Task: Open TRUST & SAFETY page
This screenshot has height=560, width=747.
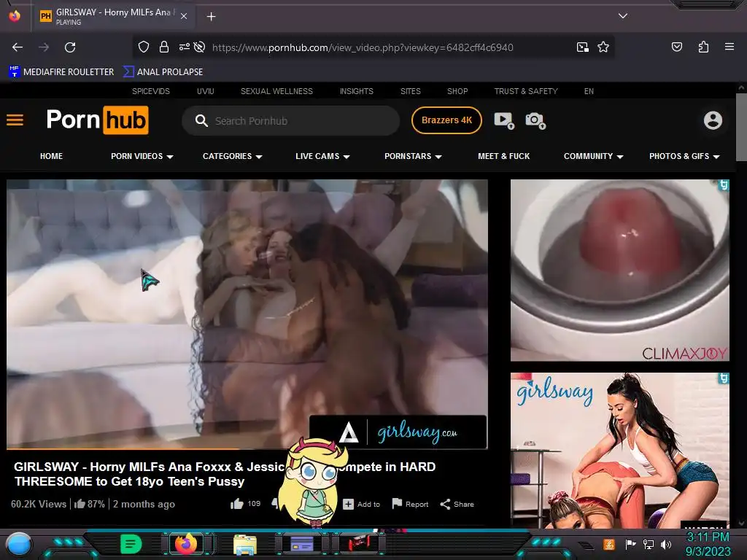Action: (525, 91)
